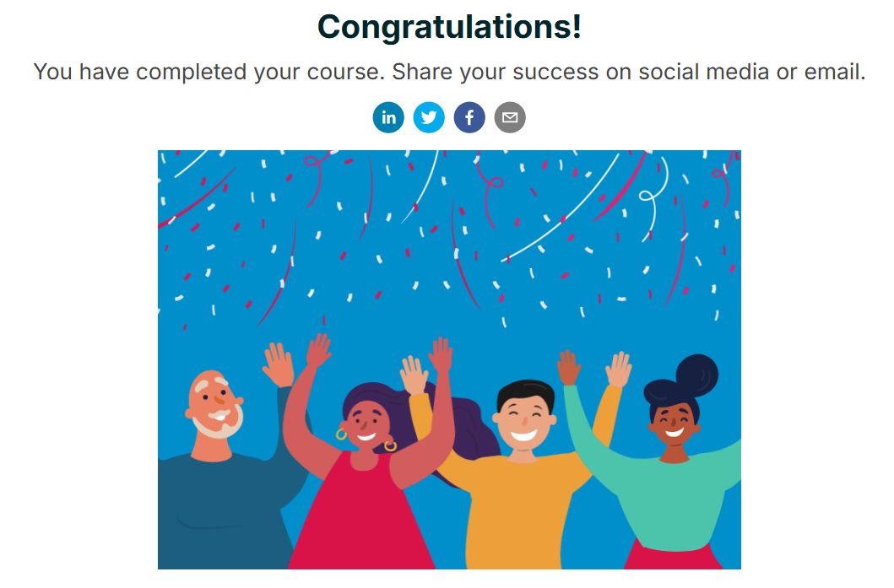The width and height of the screenshot is (894, 588).
Task: Click the Congratulations! heading
Action: point(449,26)
